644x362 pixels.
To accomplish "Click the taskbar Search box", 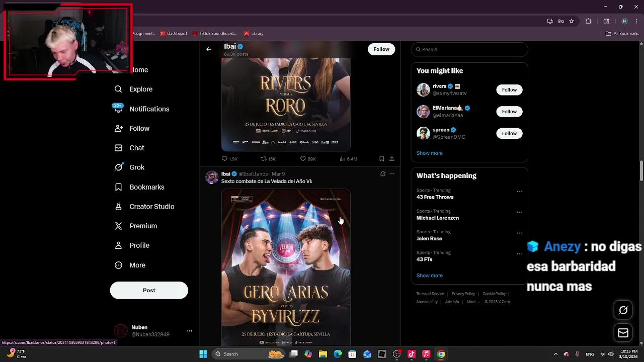I will pyautogui.click(x=249, y=354).
